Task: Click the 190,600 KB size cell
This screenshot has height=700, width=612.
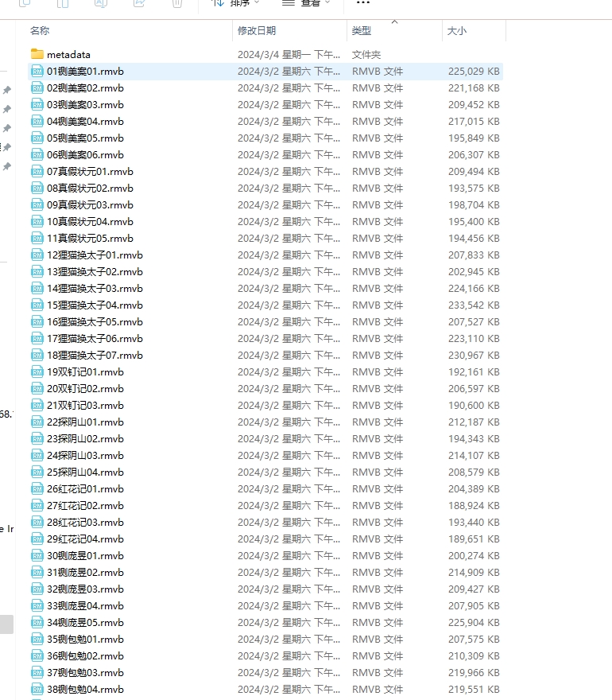Action: [474, 406]
